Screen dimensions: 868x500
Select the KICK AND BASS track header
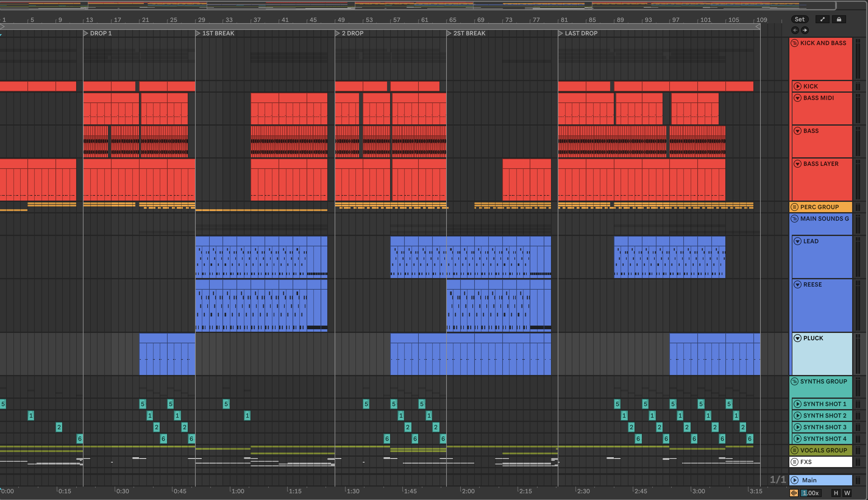pyautogui.click(x=821, y=59)
